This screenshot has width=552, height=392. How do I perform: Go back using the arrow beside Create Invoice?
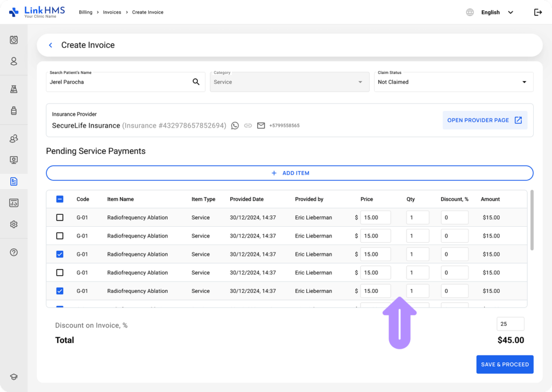coord(51,45)
